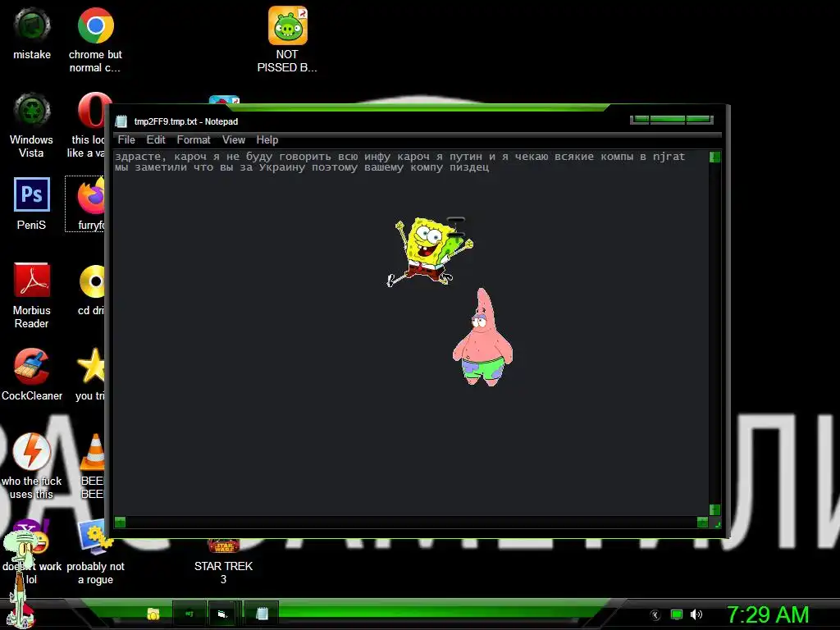Open the Format menu in Notepad

(194, 139)
